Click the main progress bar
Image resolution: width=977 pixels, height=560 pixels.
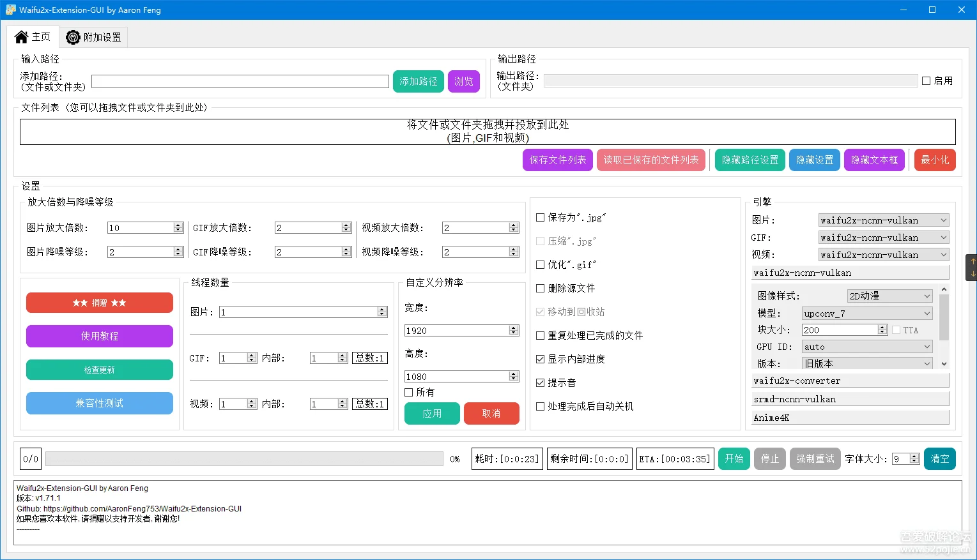[244, 458]
